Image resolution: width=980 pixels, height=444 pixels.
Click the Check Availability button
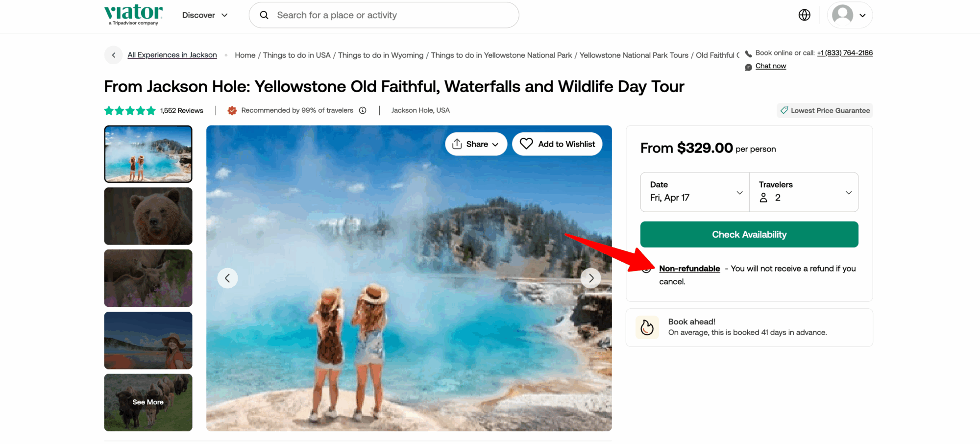[749, 234]
